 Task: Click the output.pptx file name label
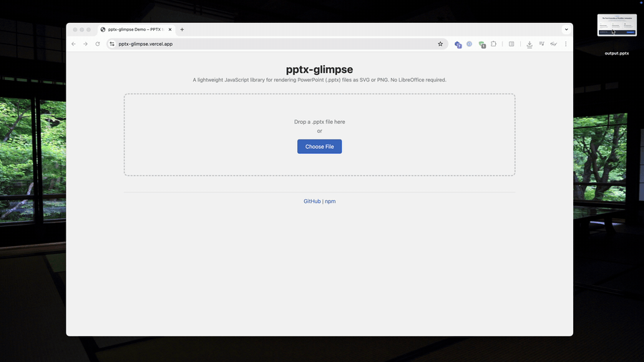click(617, 54)
